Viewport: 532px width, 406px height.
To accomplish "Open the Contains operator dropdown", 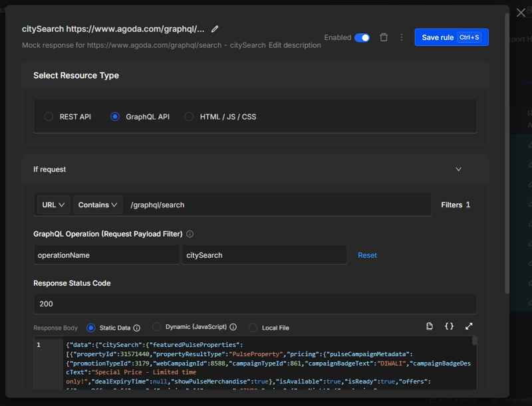I will pyautogui.click(x=98, y=205).
